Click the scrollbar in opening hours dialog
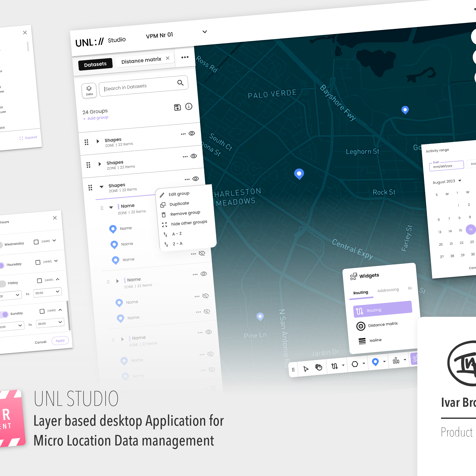Viewport: 476px width, 476px height. 68,316
